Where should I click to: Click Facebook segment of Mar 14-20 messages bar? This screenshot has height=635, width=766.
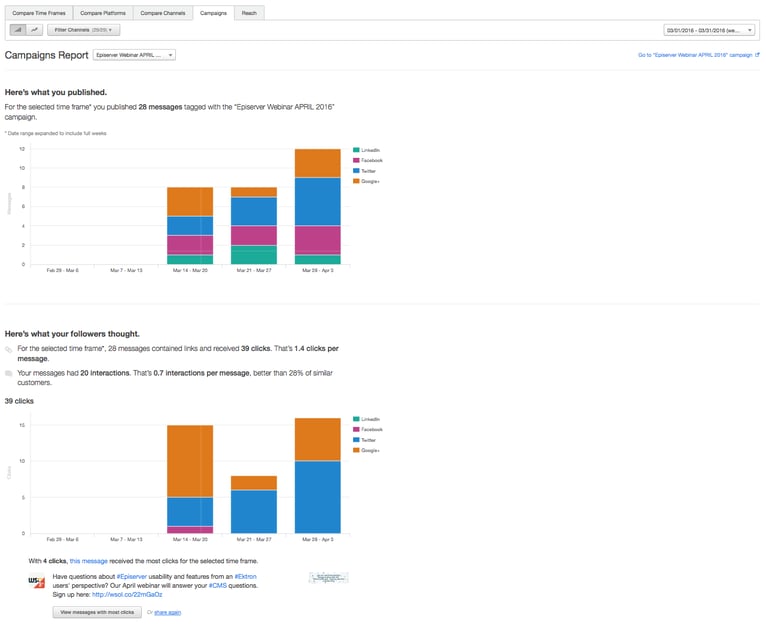point(190,245)
